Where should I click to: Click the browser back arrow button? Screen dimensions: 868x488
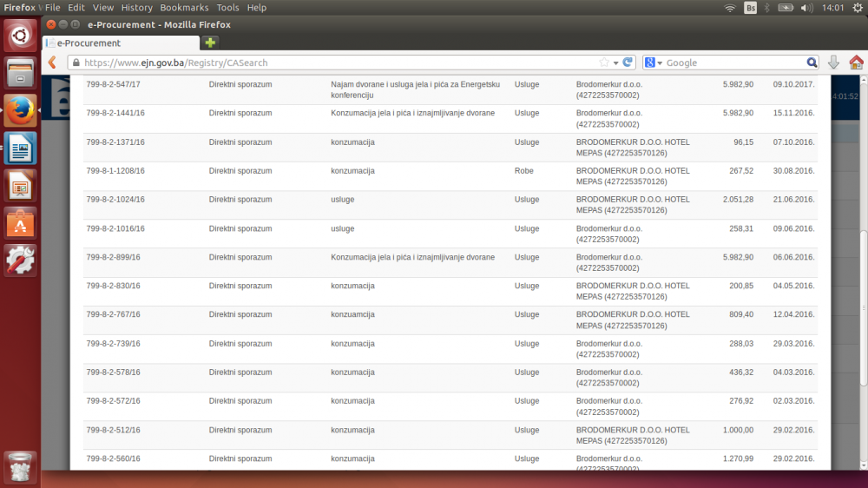(53, 63)
